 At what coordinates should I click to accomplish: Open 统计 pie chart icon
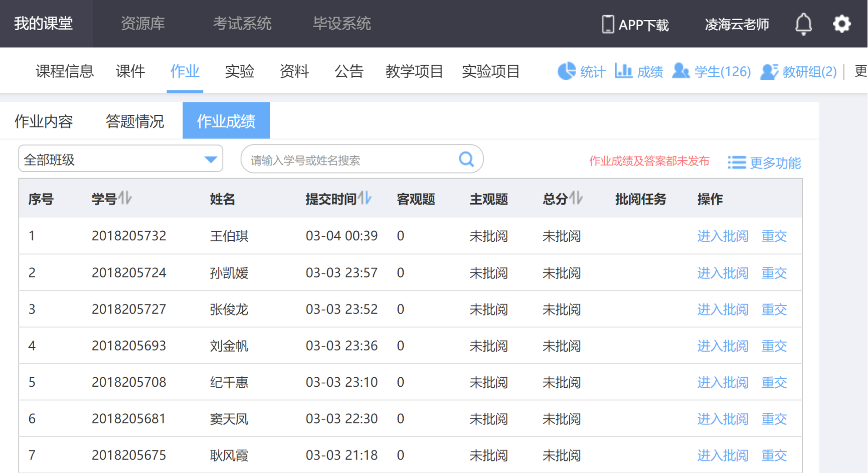(567, 71)
